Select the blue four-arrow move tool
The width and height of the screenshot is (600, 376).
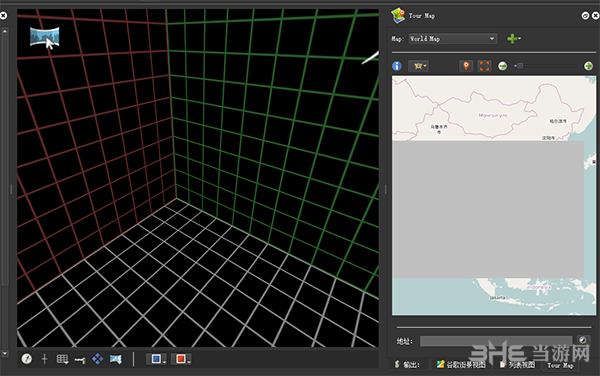point(98,359)
